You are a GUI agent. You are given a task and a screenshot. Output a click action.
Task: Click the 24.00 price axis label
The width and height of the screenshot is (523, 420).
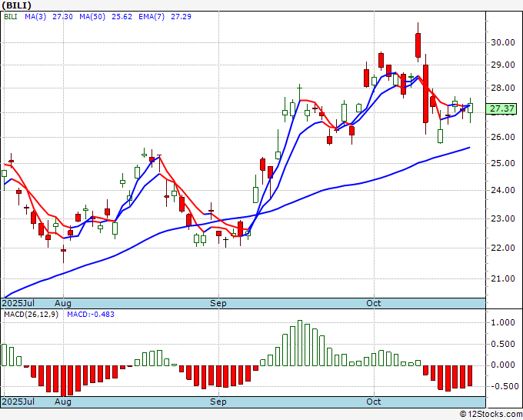503,190
